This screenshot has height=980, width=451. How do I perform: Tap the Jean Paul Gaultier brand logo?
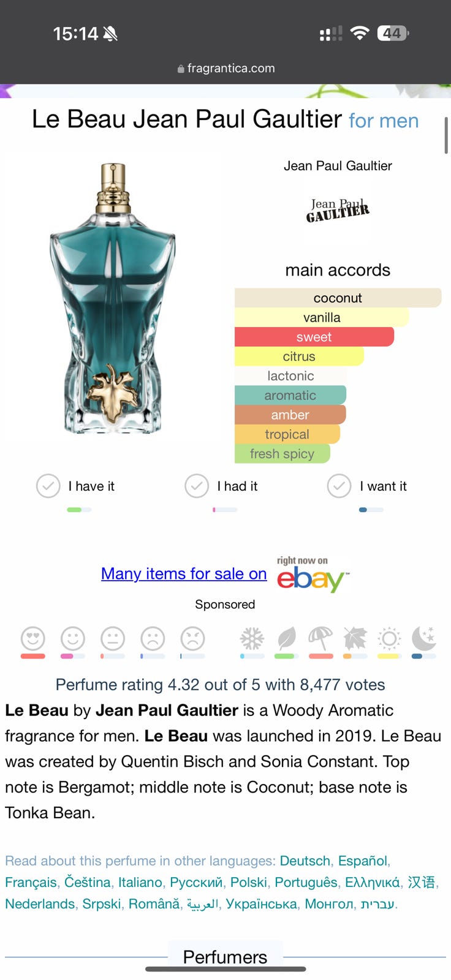338,210
